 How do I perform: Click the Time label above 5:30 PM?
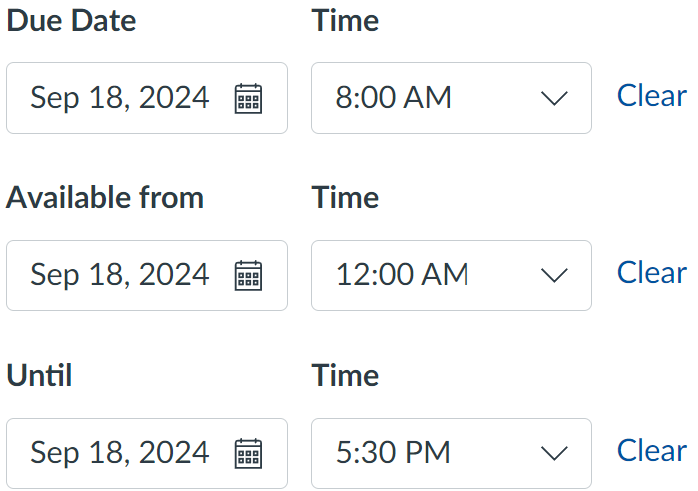[x=345, y=376]
